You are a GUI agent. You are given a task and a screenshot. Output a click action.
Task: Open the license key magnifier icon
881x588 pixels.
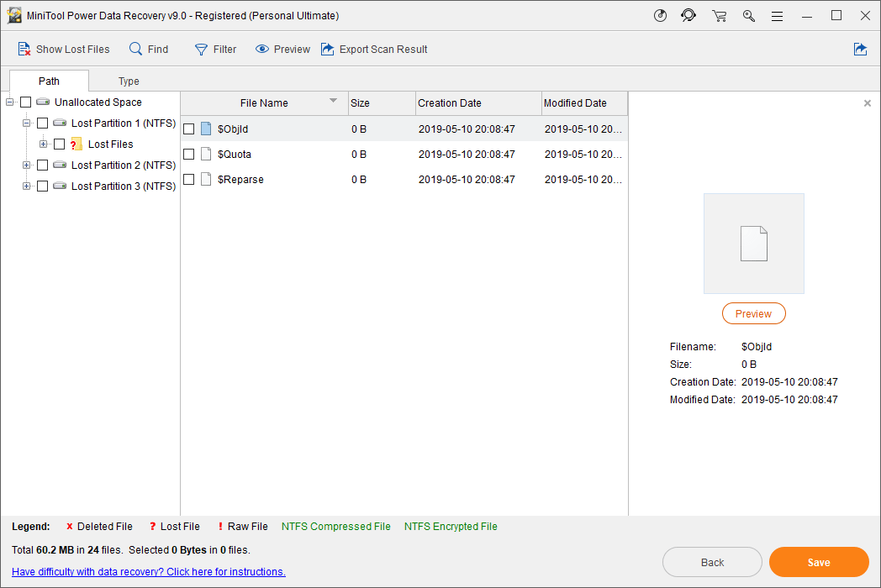click(x=749, y=15)
